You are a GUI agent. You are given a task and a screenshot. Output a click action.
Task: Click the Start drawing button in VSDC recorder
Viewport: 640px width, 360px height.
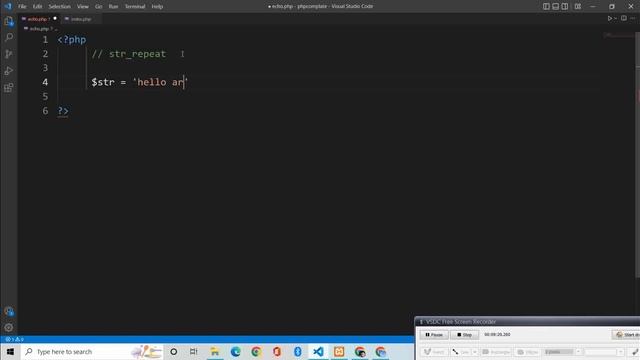click(627, 335)
